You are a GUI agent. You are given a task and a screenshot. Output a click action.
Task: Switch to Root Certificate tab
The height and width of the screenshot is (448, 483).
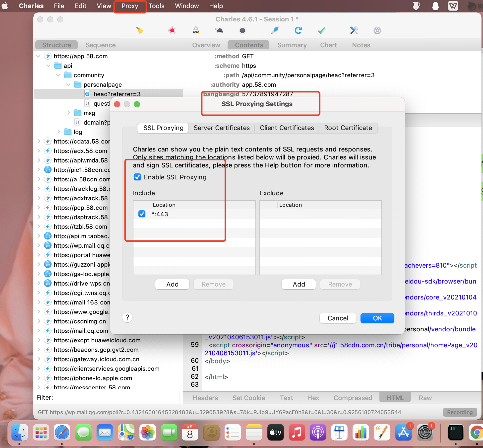tap(348, 128)
